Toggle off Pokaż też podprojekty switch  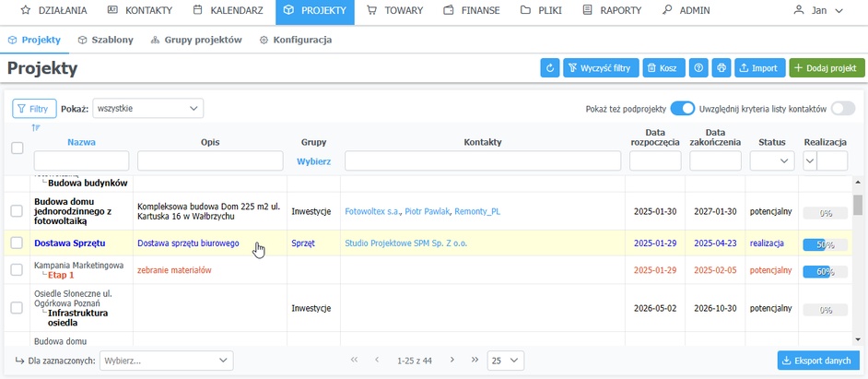click(682, 109)
